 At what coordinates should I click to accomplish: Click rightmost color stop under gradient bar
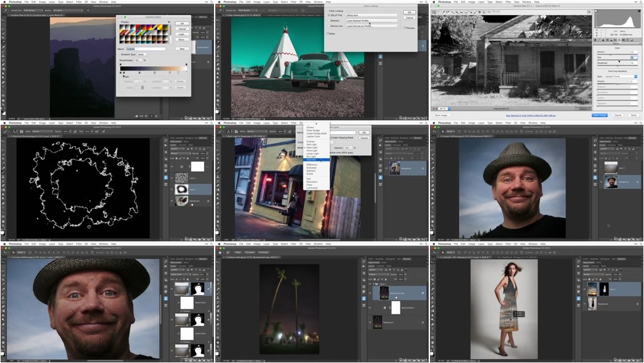(186, 72)
